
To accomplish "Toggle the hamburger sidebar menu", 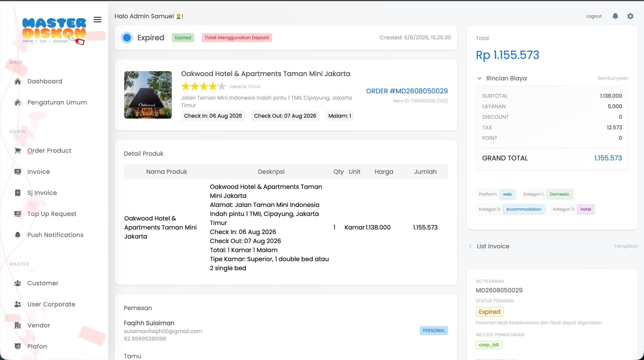I will tap(97, 19).
